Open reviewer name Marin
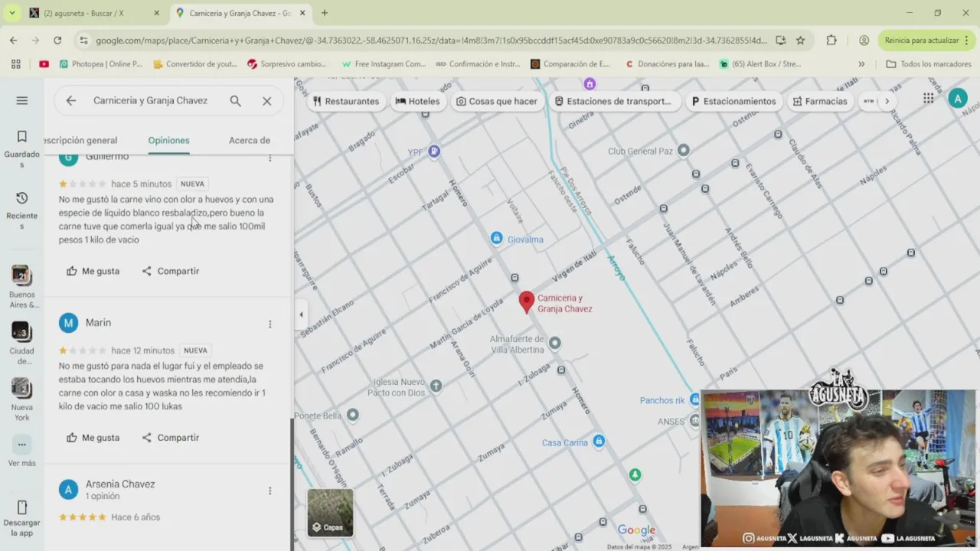Image resolution: width=980 pixels, height=551 pixels. (98, 323)
